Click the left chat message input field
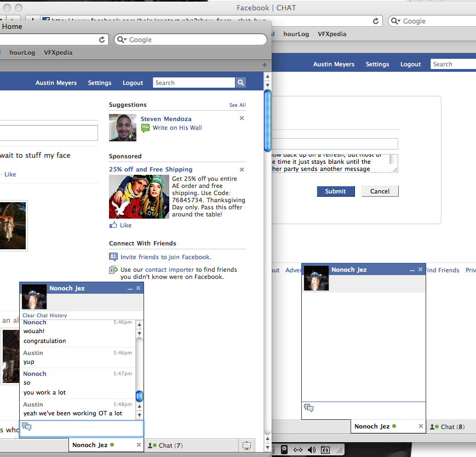Viewport: 476px width, 457px height. tap(82, 428)
